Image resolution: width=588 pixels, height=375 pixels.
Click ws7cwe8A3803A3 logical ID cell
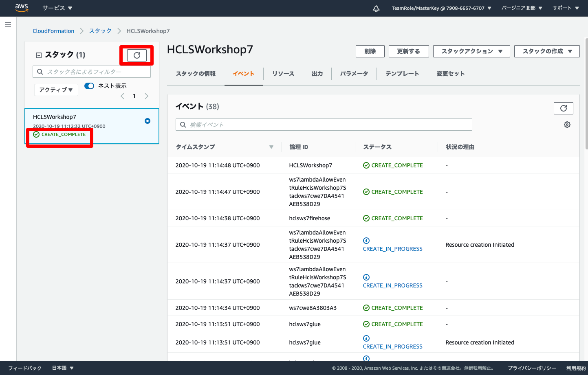[313, 308]
